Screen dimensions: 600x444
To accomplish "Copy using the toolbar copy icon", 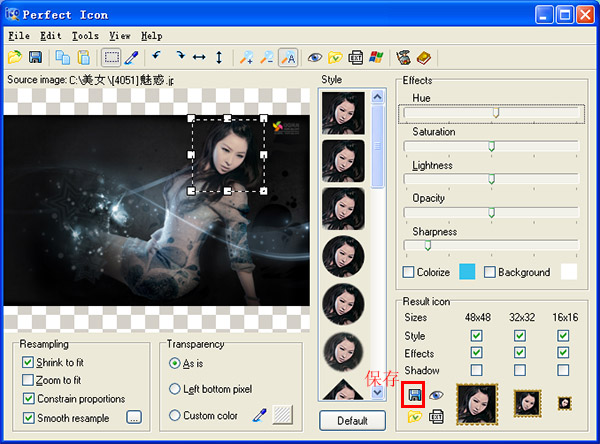I will [x=63, y=57].
